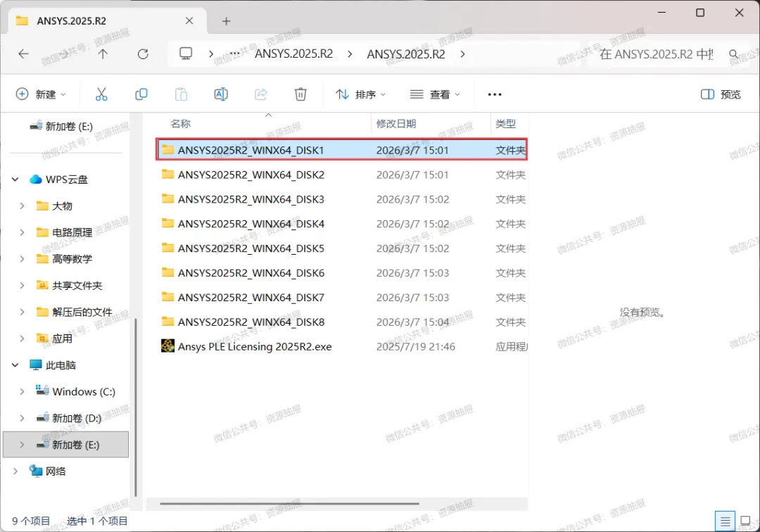This screenshot has width=760, height=532.
Task: Select ANSYS2025R2_WINX64_DISK4 folder
Action: click(x=342, y=223)
